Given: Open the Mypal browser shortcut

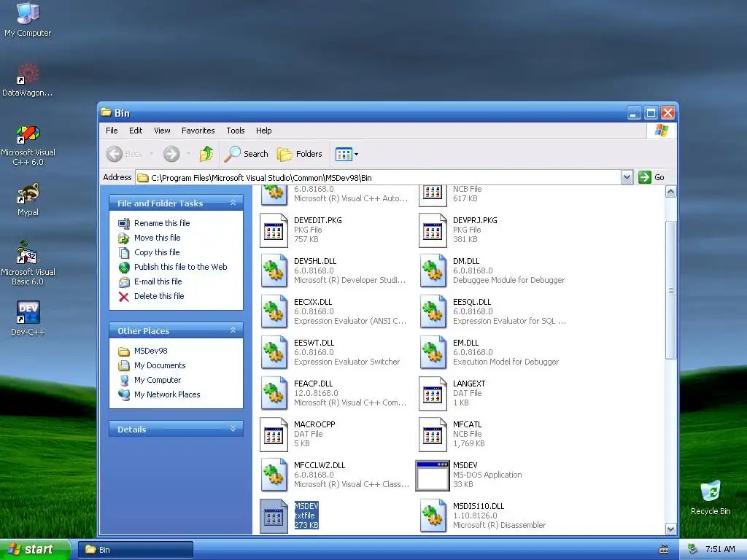Looking at the screenshot, I should pyautogui.click(x=28, y=199).
